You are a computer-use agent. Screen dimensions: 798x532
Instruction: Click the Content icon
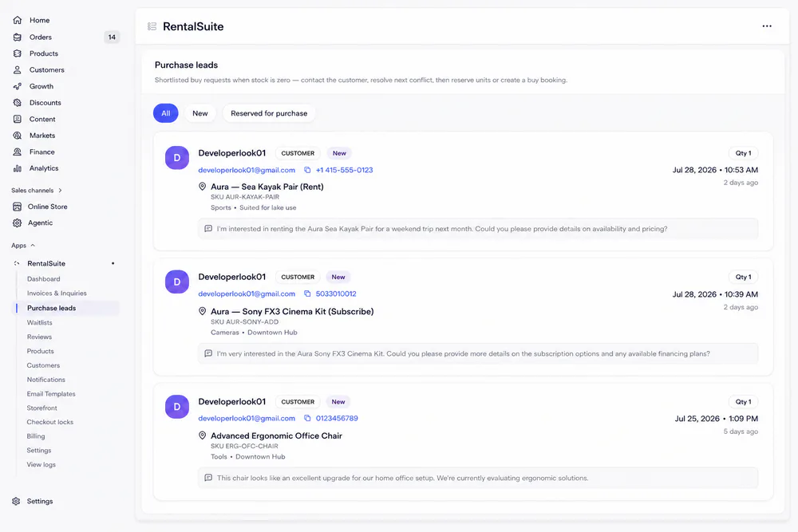[18, 119]
